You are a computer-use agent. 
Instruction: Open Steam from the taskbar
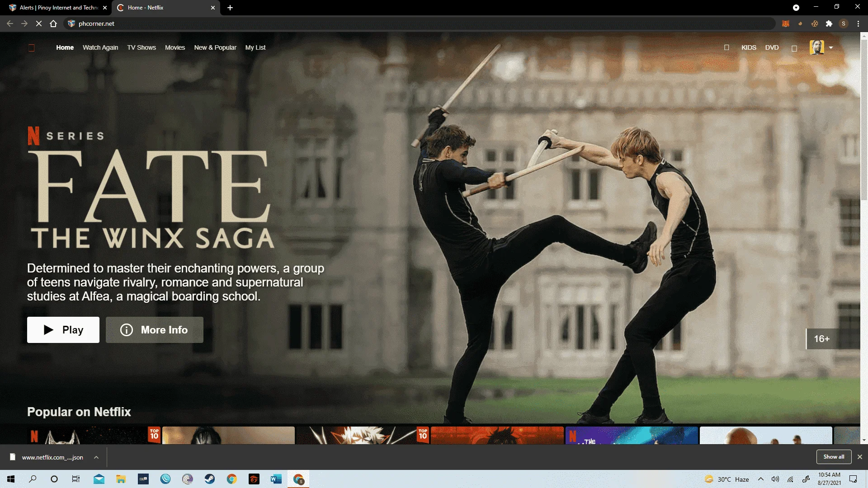pyautogui.click(x=210, y=479)
